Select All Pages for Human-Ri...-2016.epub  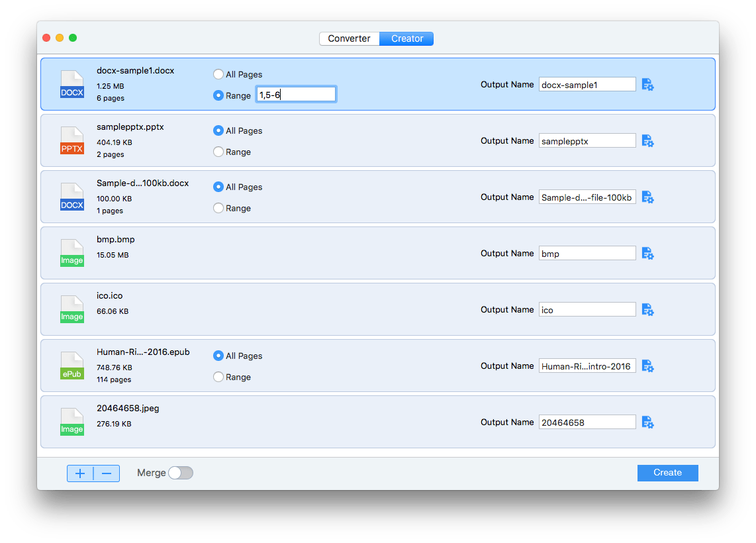(218, 356)
